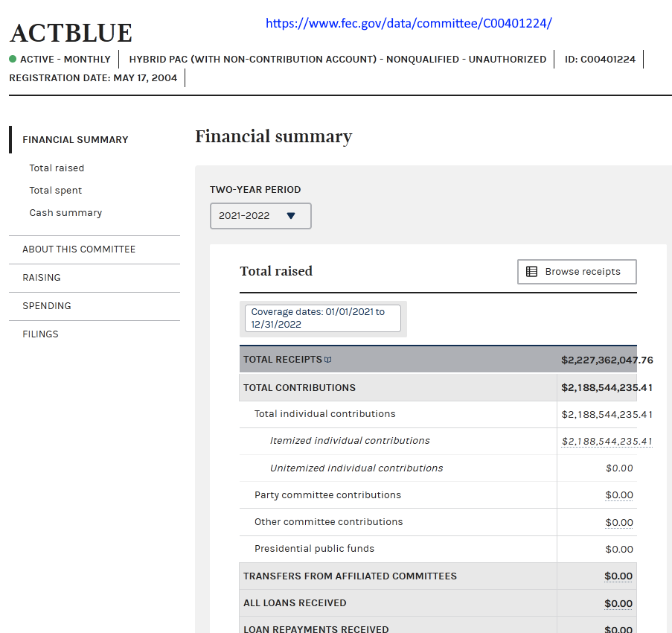Click the Active - Monthly status text
672x633 pixels.
pyautogui.click(x=65, y=59)
